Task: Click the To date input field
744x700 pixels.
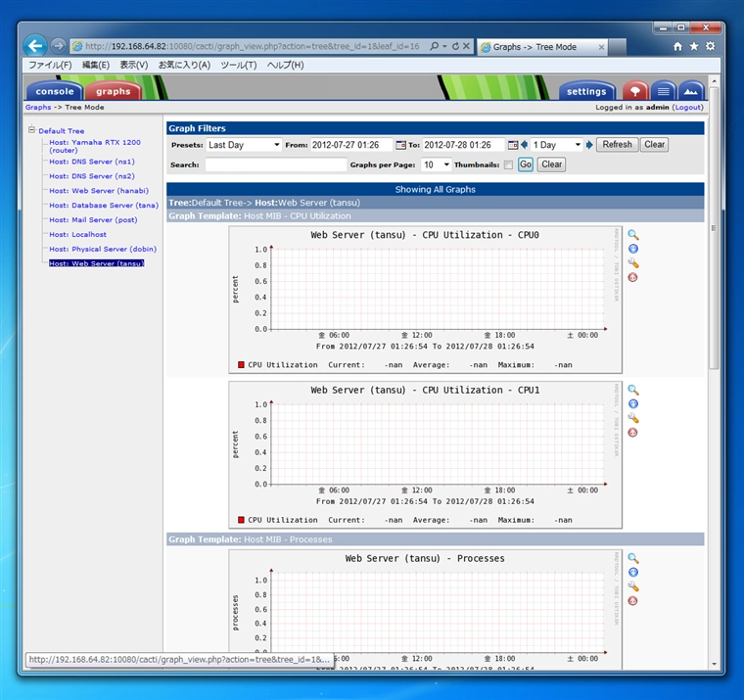Action: coord(463,145)
